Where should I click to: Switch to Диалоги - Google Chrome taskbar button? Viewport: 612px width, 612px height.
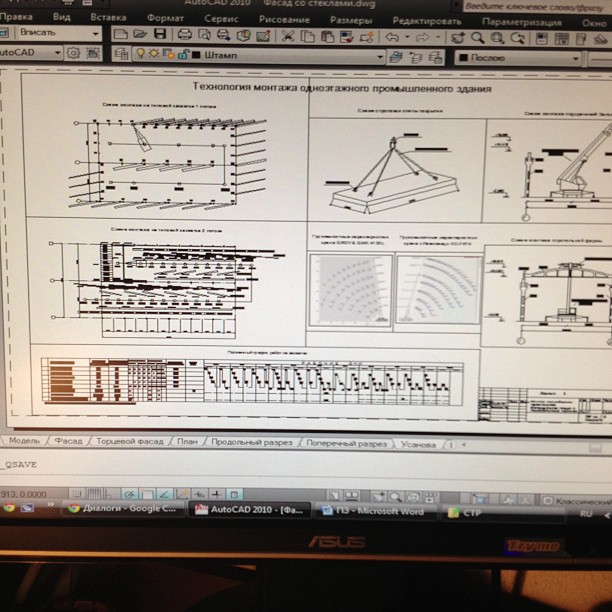(x=123, y=509)
